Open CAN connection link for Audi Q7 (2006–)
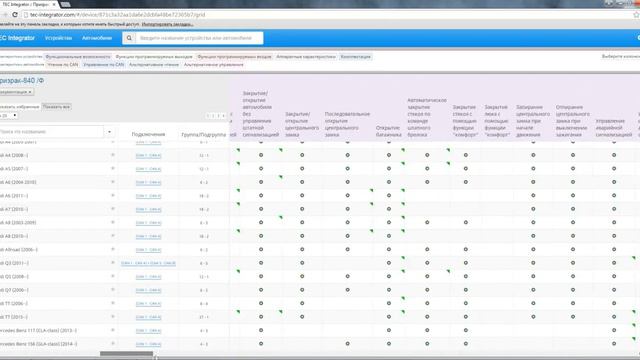 coord(148,290)
